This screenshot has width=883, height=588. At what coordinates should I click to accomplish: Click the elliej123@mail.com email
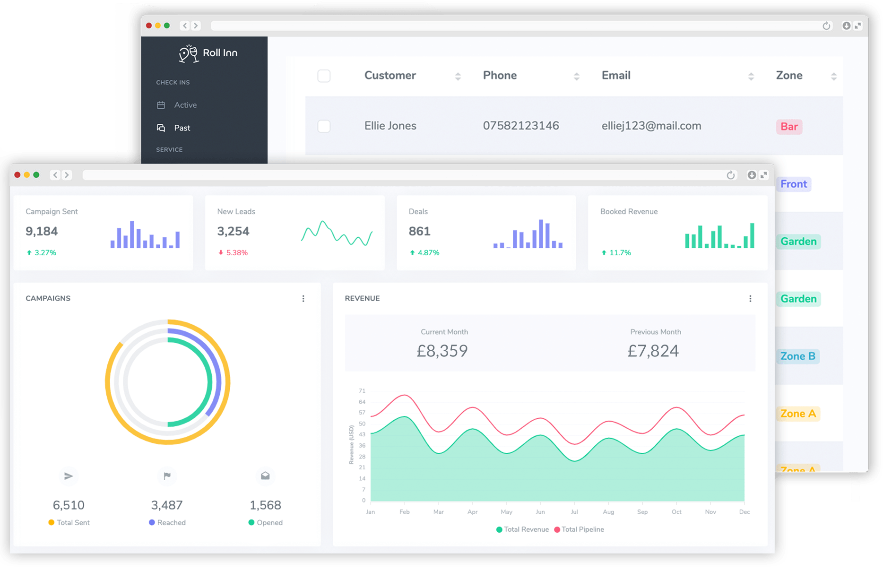(651, 126)
